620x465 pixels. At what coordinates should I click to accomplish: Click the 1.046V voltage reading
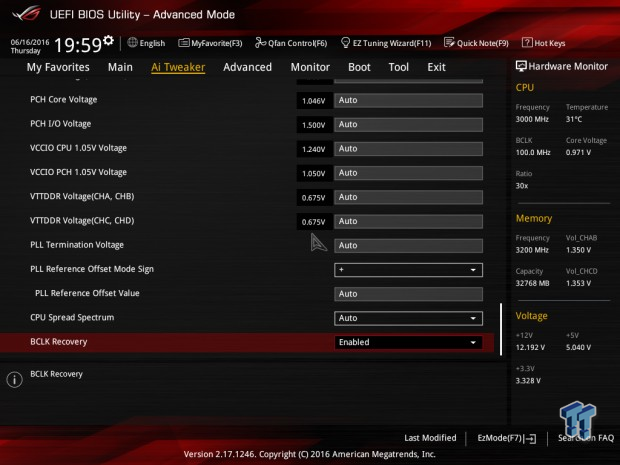[314, 101]
